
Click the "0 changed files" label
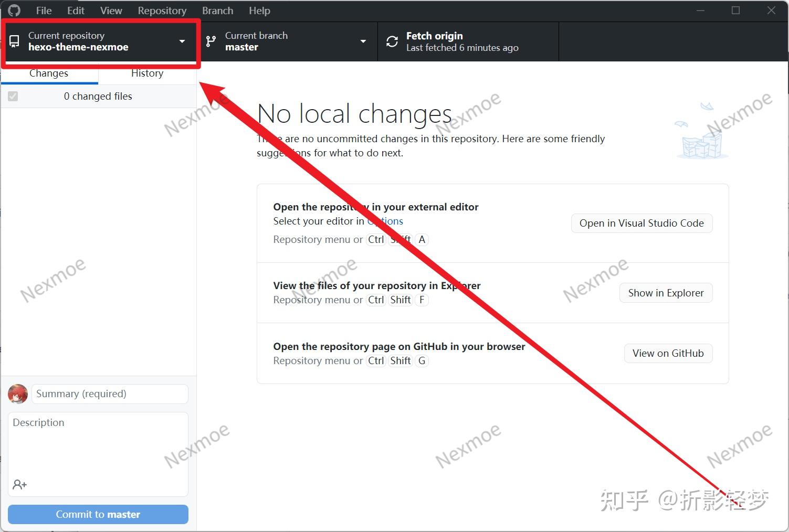[x=98, y=97]
